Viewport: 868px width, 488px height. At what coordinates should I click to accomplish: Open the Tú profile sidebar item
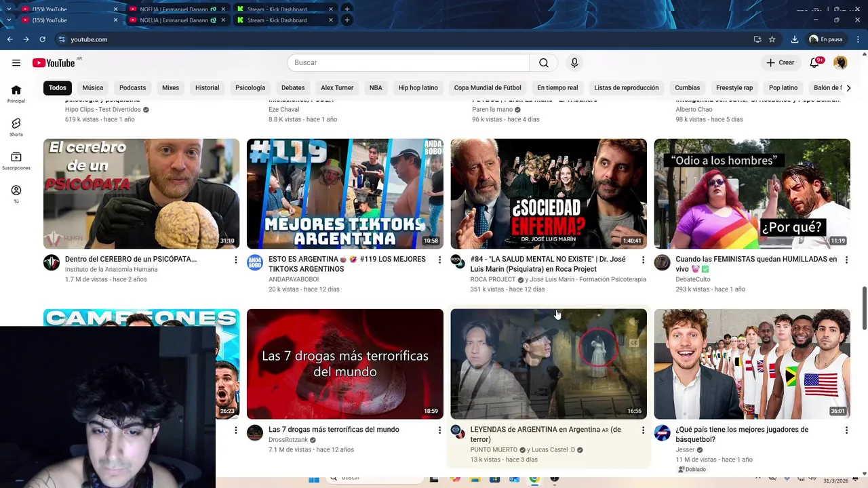[16, 194]
